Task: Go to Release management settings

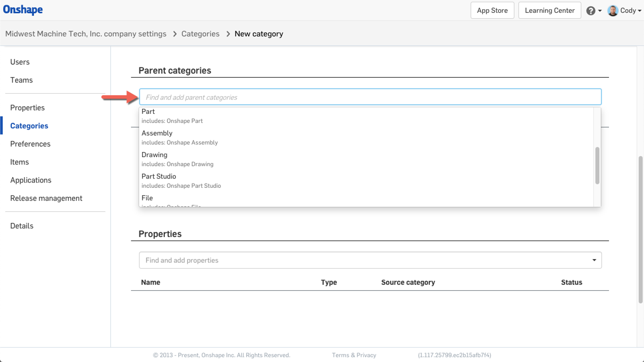Action: pos(46,198)
